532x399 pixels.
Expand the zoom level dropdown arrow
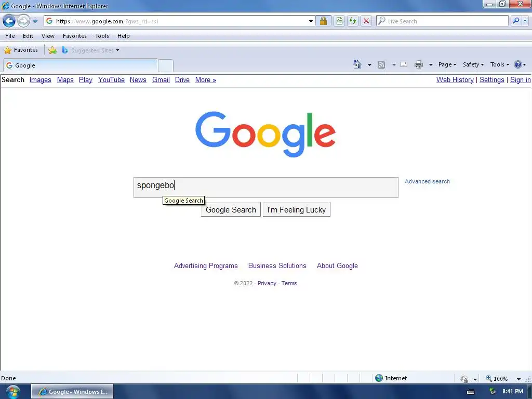tap(518, 379)
